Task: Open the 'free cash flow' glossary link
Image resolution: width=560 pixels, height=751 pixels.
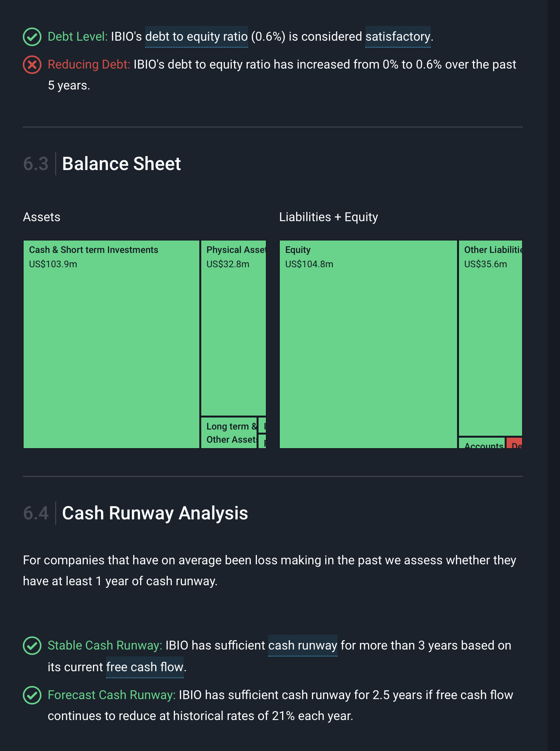Action: [145, 667]
